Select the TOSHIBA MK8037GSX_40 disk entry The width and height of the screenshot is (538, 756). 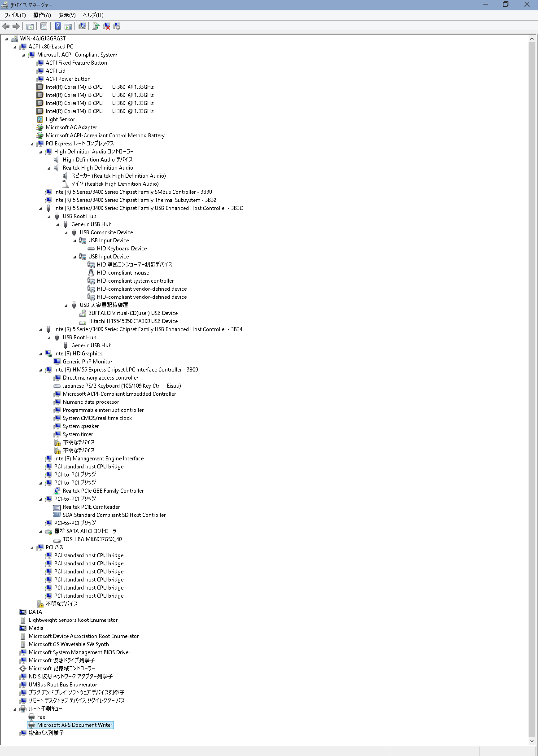(92, 539)
